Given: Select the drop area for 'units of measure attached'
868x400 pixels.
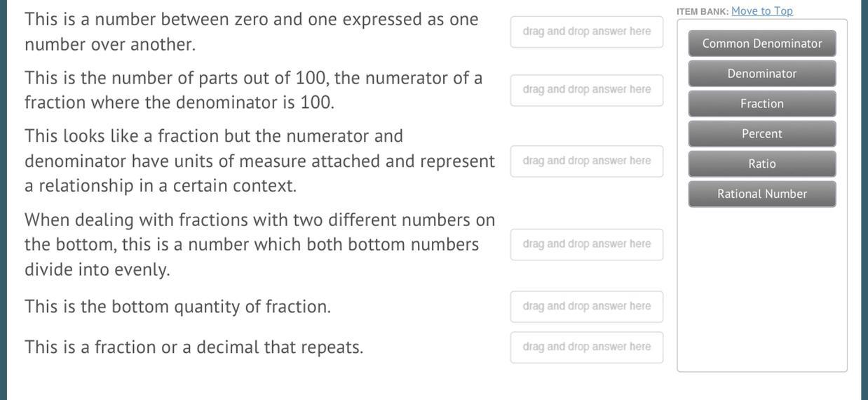Looking at the screenshot, I should [x=587, y=161].
